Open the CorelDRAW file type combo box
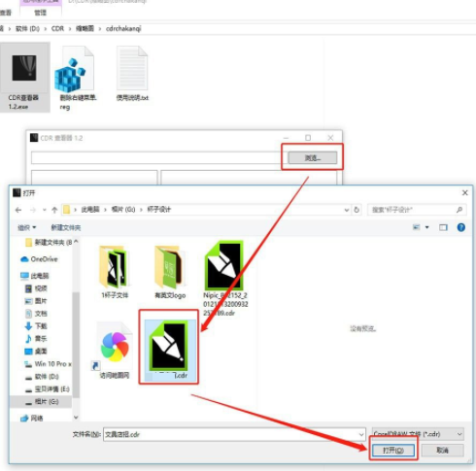 point(418,434)
